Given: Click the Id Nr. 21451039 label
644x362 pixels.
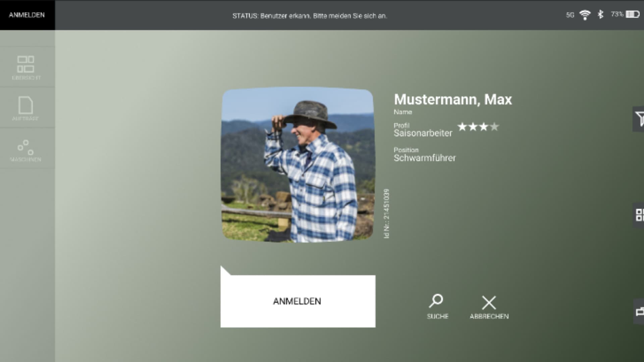Looking at the screenshot, I should click(x=386, y=214).
